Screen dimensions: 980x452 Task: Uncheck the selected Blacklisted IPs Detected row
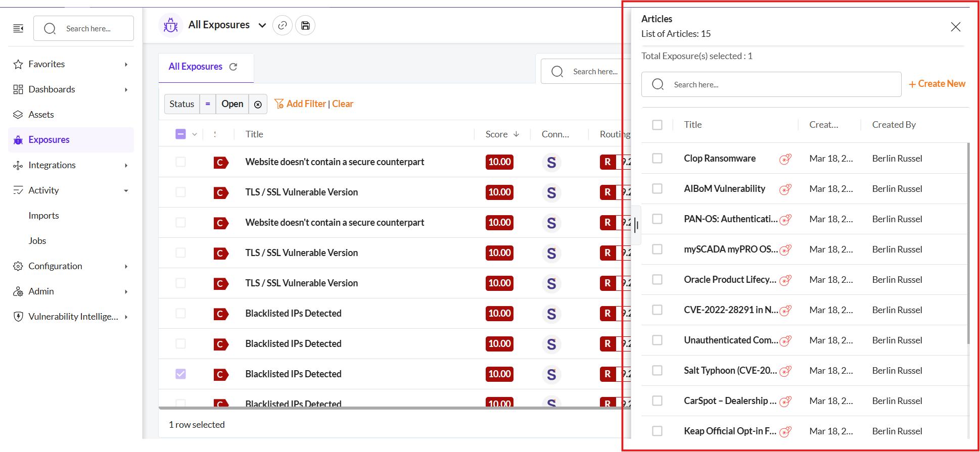[x=180, y=374]
